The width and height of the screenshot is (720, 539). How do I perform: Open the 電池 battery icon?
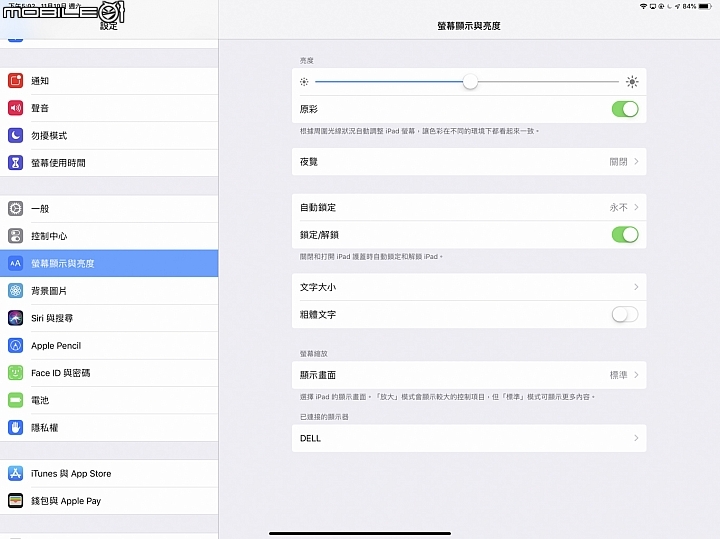point(15,400)
